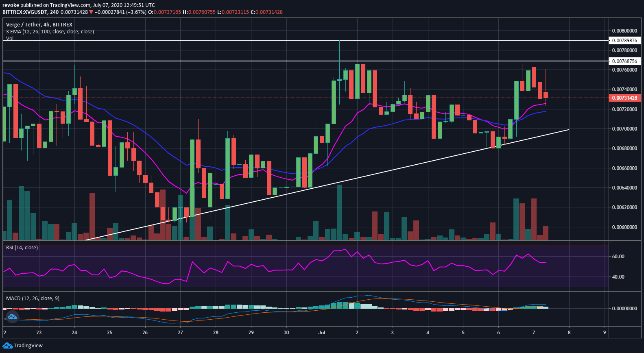This screenshot has height=353, width=644.
Task: Click the '5' date label on time axis
Action: coord(463,333)
